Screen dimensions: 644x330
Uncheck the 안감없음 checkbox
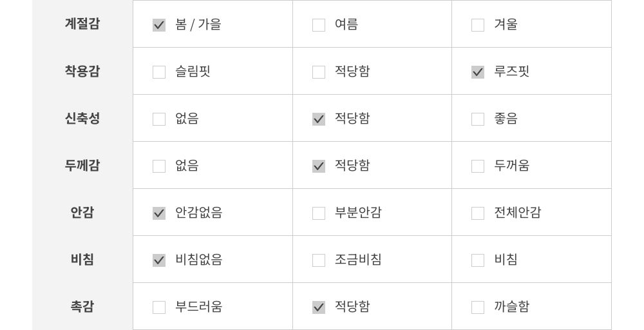tap(159, 213)
